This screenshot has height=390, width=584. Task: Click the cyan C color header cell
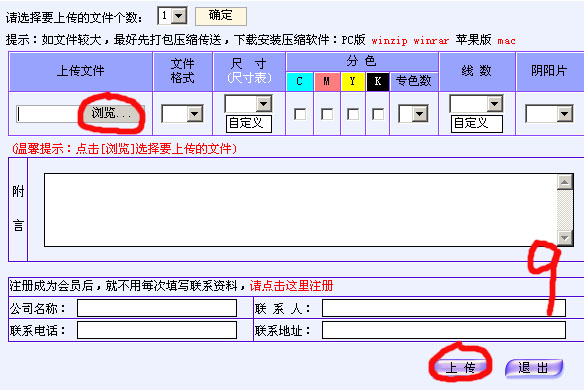[300, 82]
